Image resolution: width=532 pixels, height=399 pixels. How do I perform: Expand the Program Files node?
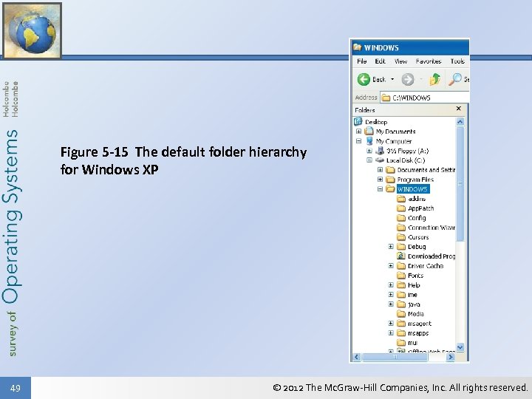(381, 179)
